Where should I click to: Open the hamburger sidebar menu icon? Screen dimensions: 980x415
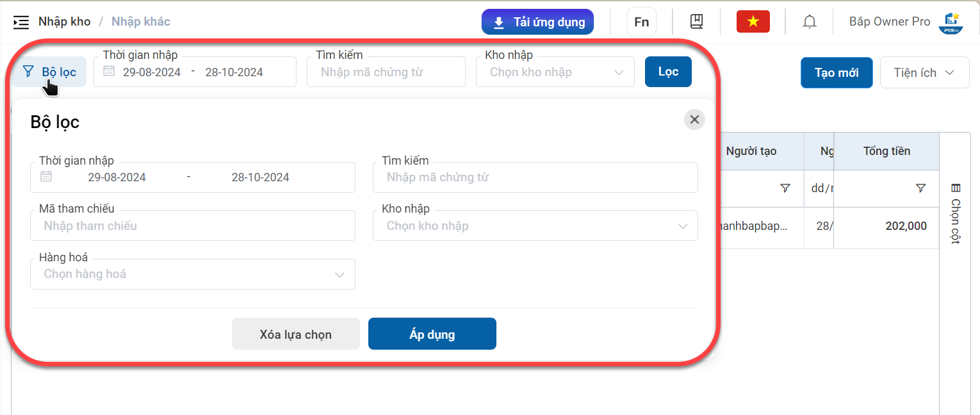pos(21,22)
